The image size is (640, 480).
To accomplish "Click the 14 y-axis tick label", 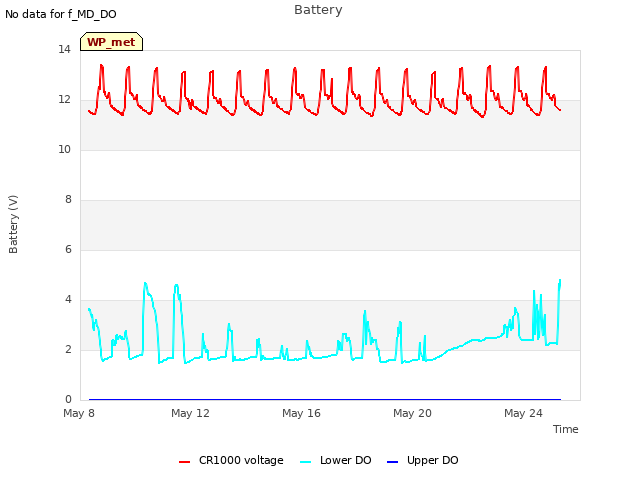I will pos(64,50).
